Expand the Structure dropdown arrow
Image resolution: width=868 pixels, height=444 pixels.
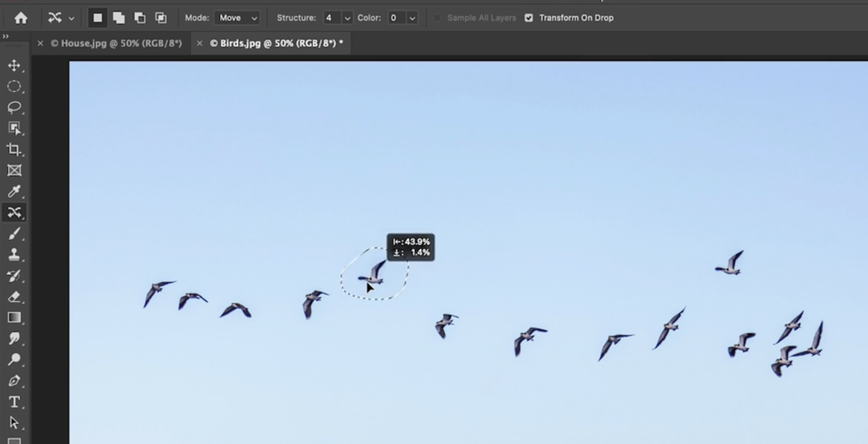(x=348, y=18)
